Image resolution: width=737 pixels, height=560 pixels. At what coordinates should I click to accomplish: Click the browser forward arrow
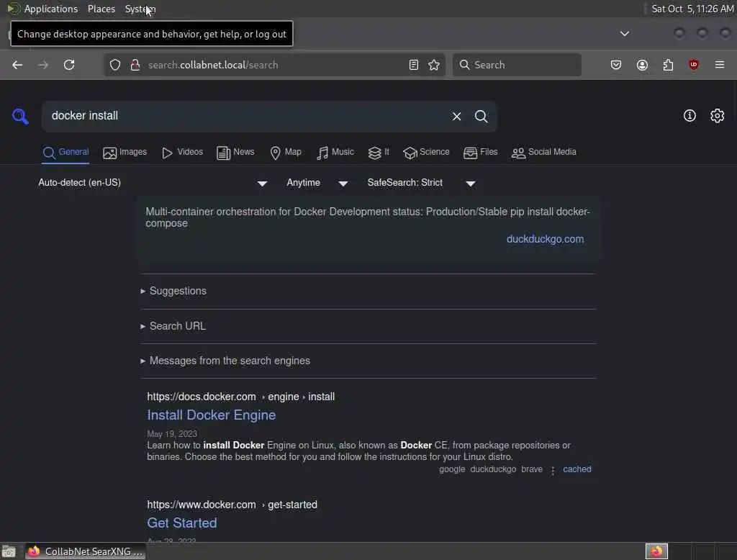[x=43, y=65]
